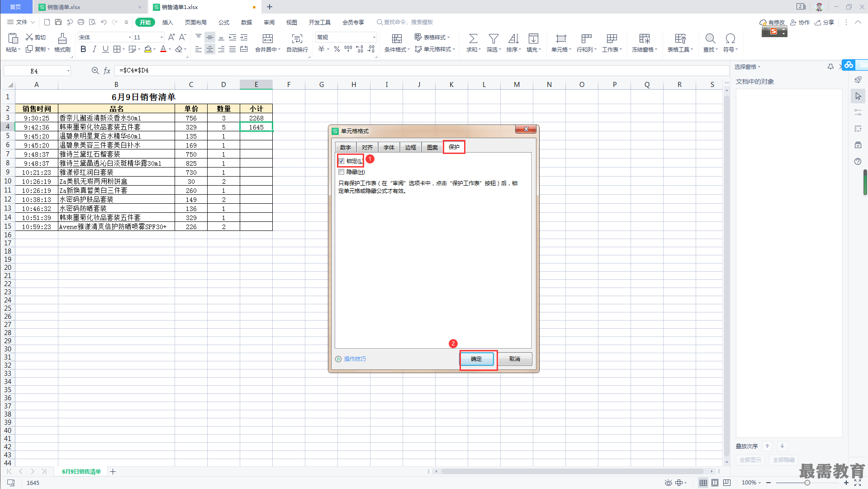Click the search commands field (查找命令)
The image size is (868, 489).
[x=405, y=22]
